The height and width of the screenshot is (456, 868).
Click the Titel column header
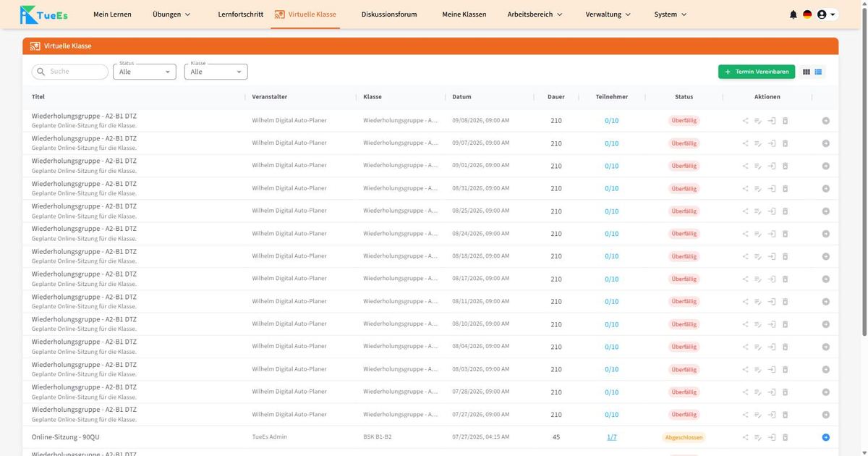38,97
